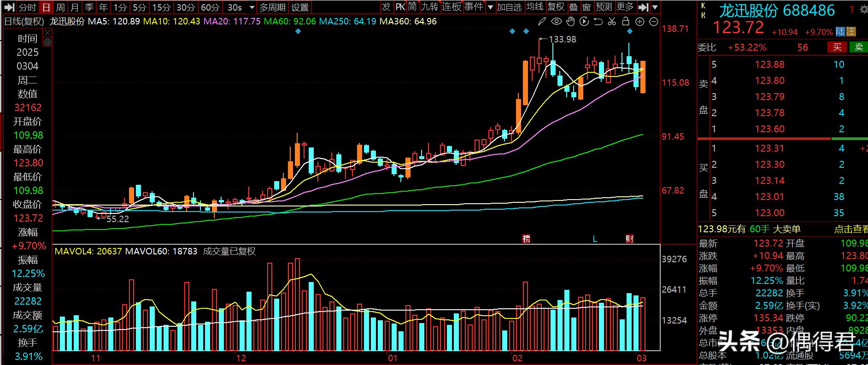Image resolution: width=868 pixels, height=365 pixels.
Task: Select the pen drawing tool icon
Action: click(x=542, y=21)
